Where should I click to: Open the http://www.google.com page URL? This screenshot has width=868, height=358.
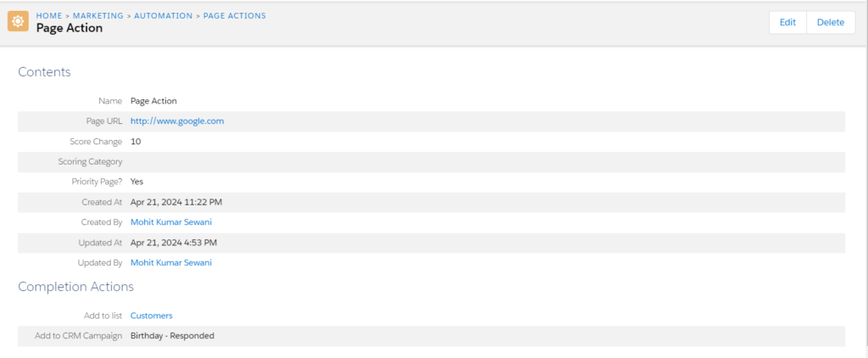click(176, 121)
